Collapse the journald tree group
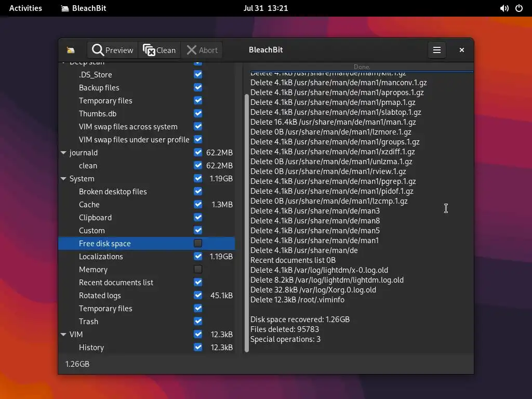Viewport: 532px width, 399px height. pyautogui.click(x=63, y=153)
